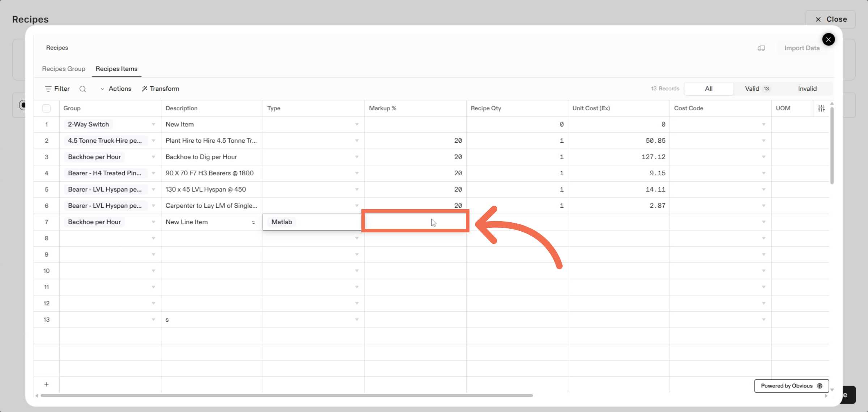The image size is (868, 412).
Task: Click the Transform wand icon
Action: 144,89
